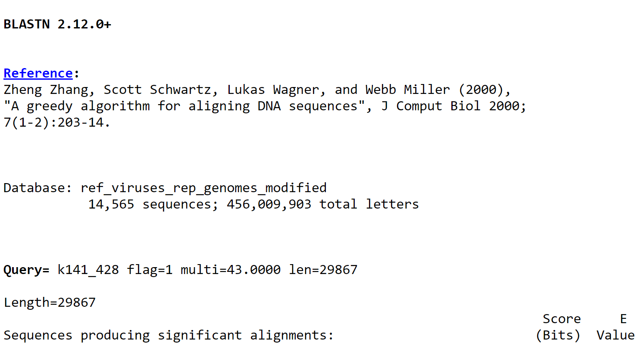Screen dimensions: 644x349
Task: Click the Value column subheader
Action: click(616, 335)
